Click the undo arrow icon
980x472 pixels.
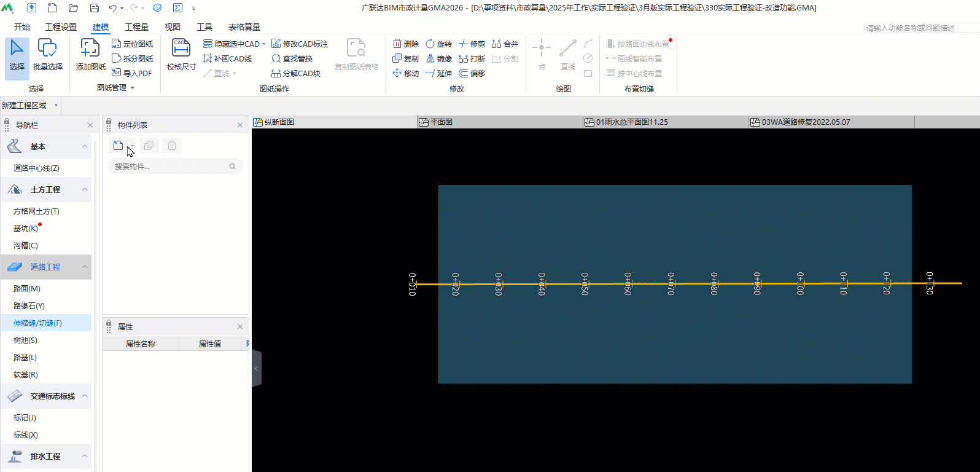click(112, 8)
